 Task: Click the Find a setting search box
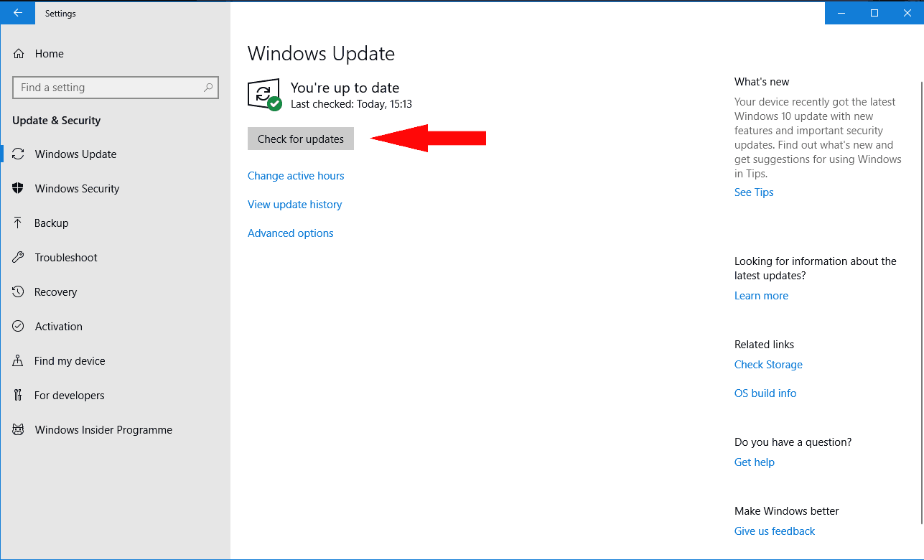pyautogui.click(x=116, y=88)
